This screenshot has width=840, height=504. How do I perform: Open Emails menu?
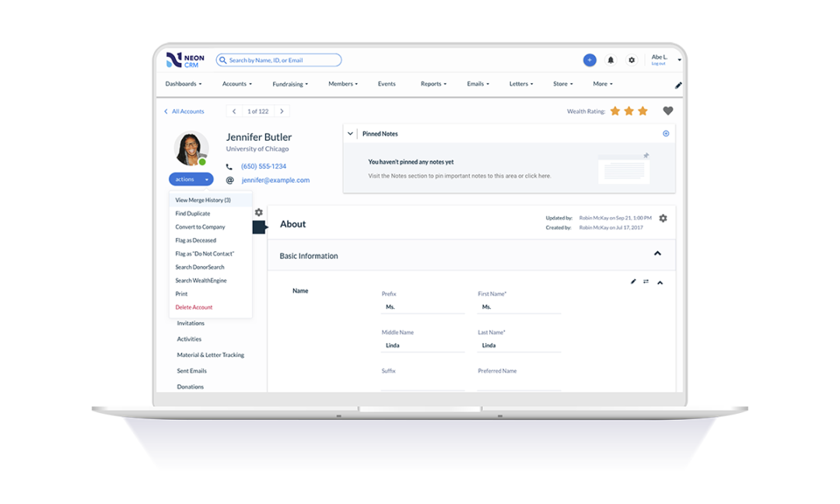coord(478,84)
